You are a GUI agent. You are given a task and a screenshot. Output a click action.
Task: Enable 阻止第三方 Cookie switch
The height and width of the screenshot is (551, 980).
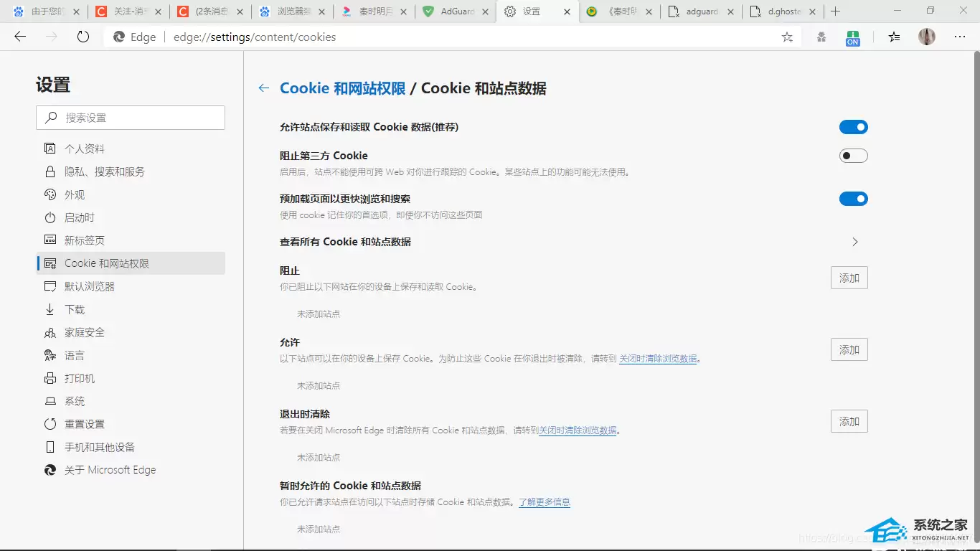click(x=854, y=156)
